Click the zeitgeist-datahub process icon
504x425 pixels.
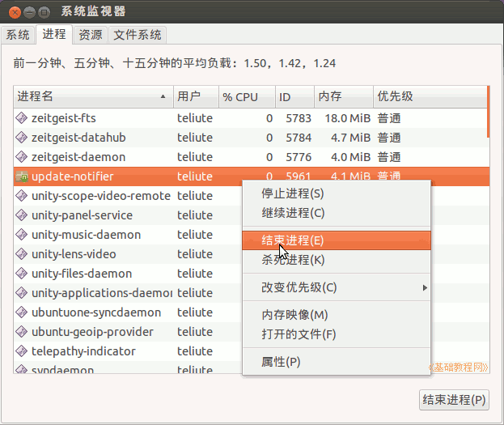[22, 138]
